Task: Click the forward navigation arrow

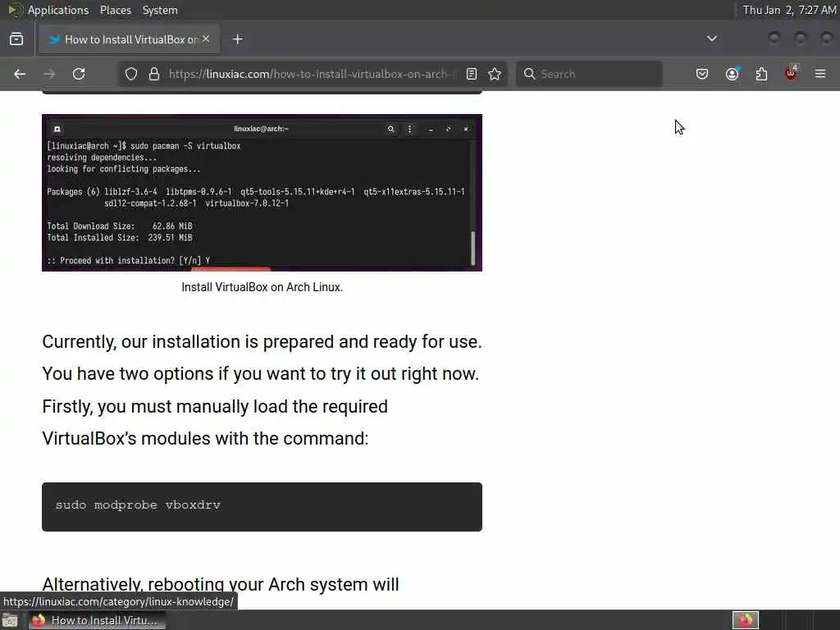Action: pyautogui.click(x=49, y=74)
